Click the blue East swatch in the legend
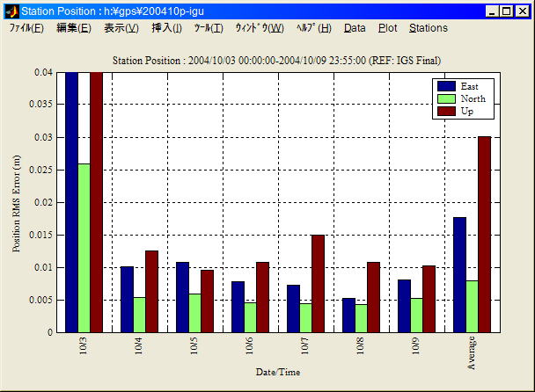Image resolution: width=535 pixels, height=392 pixels. pyautogui.click(x=446, y=86)
